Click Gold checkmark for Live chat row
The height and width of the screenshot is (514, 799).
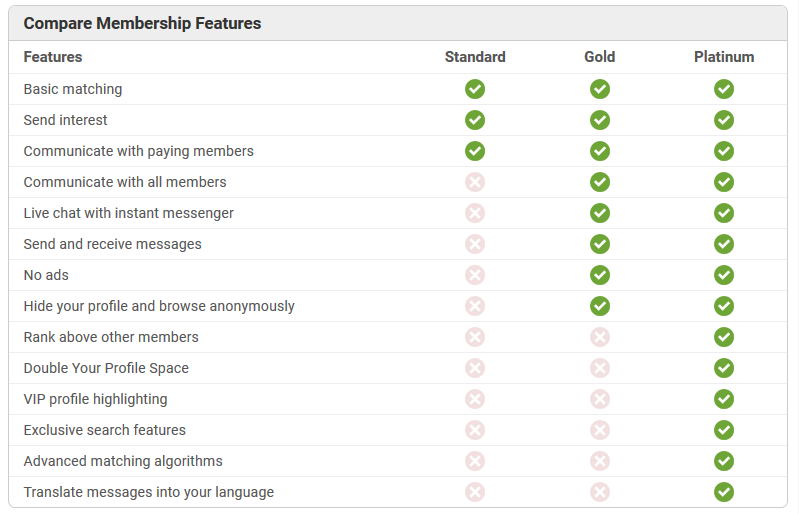click(x=600, y=213)
